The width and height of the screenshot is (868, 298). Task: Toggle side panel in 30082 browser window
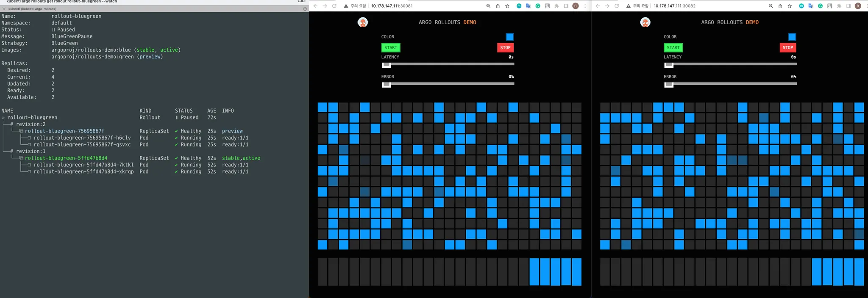coord(849,6)
